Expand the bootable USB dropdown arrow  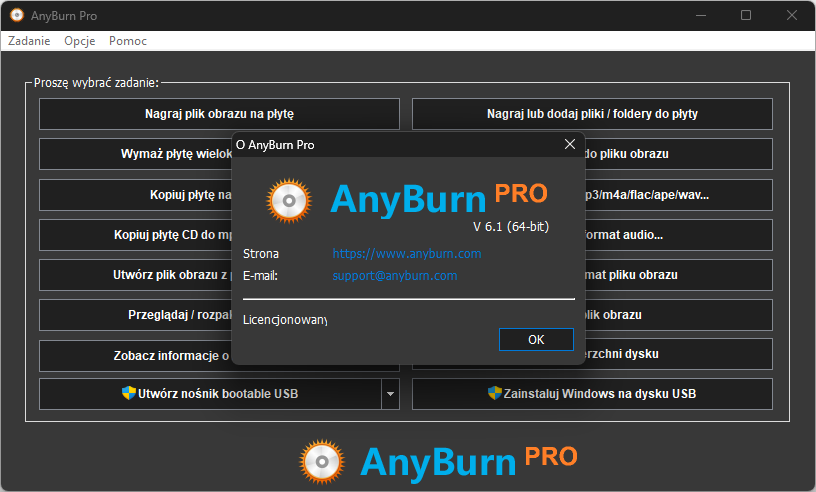tap(390, 394)
